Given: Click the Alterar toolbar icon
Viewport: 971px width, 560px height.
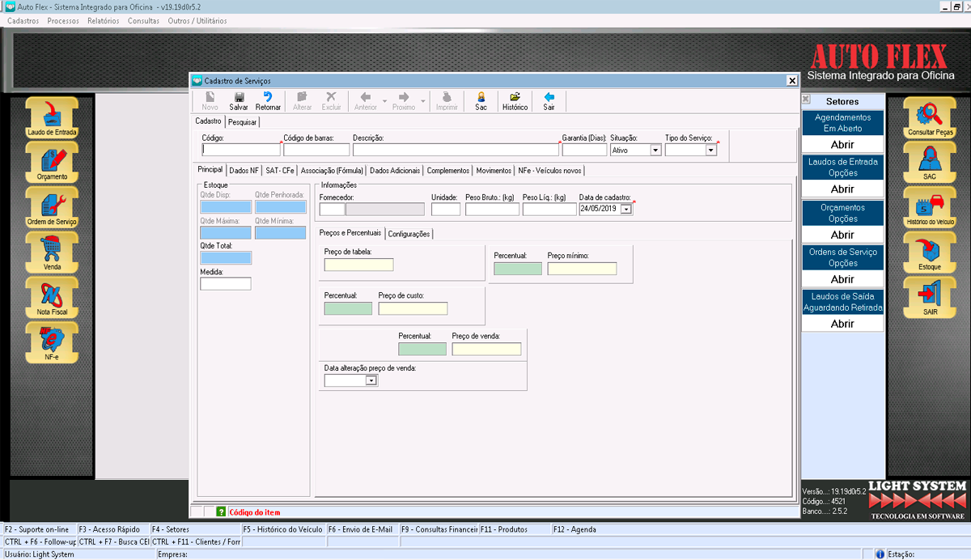Looking at the screenshot, I should point(302,101).
